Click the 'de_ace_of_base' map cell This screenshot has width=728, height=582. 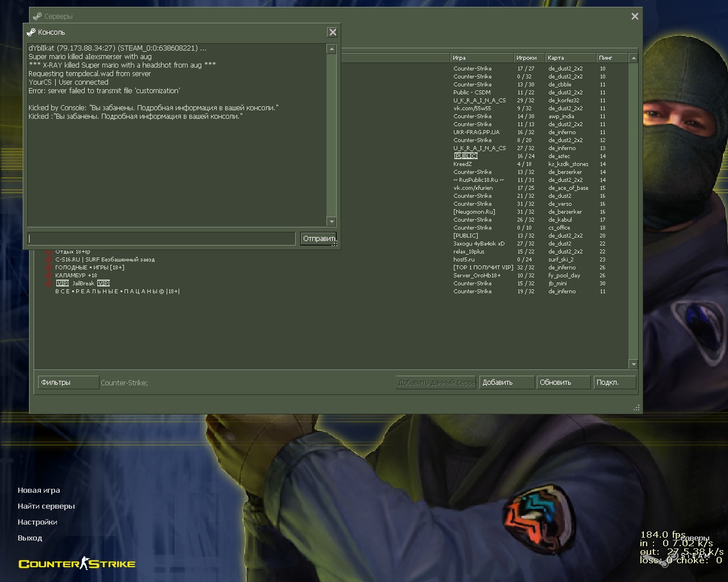click(x=569, y=188)
